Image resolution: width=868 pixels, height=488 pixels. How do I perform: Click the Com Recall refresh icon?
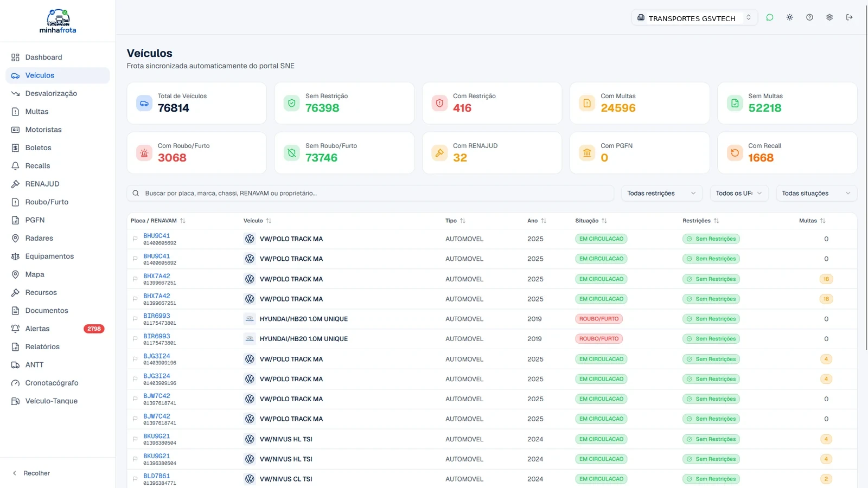[x=735, y=153]
